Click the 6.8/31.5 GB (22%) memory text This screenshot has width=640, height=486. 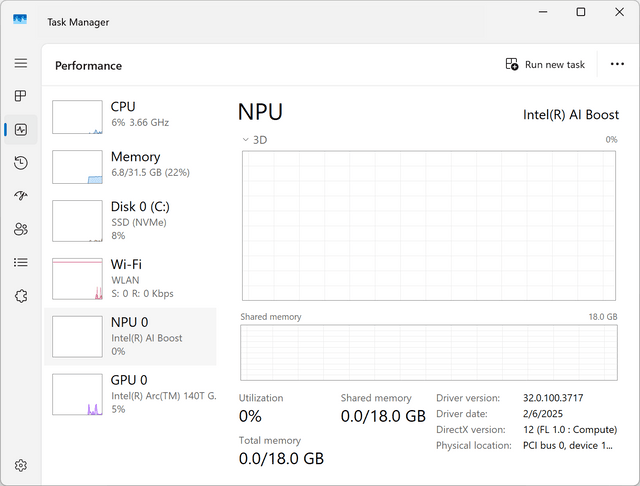[x=150, y=172]
